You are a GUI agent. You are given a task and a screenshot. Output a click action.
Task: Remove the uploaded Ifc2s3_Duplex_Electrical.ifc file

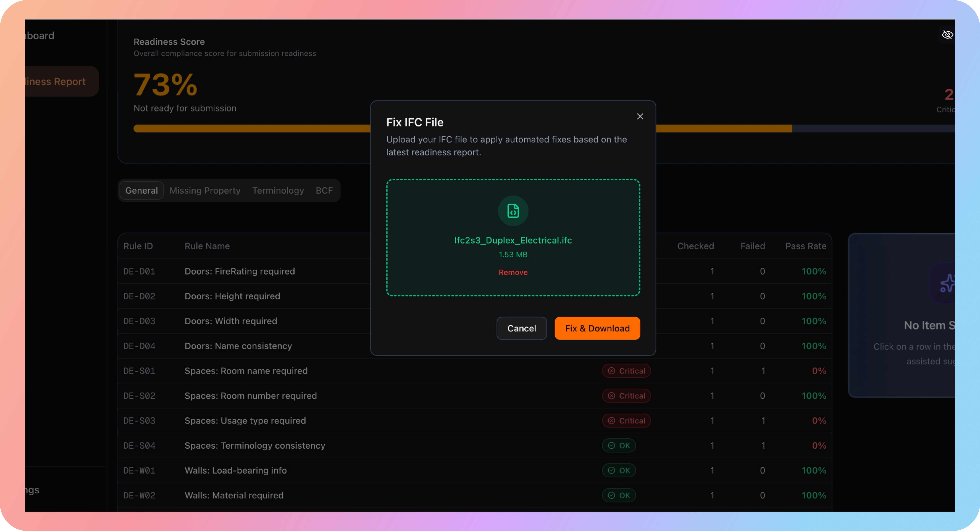[x=513, y=272]
